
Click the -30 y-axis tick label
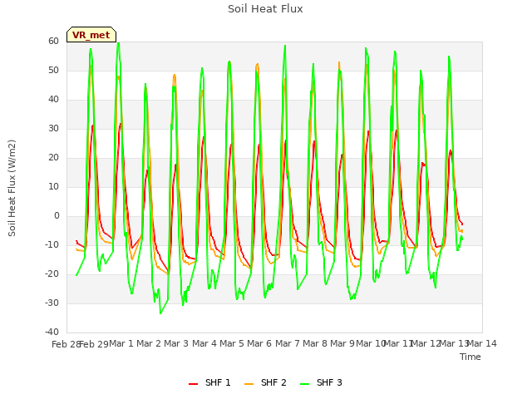click(52, 303)
